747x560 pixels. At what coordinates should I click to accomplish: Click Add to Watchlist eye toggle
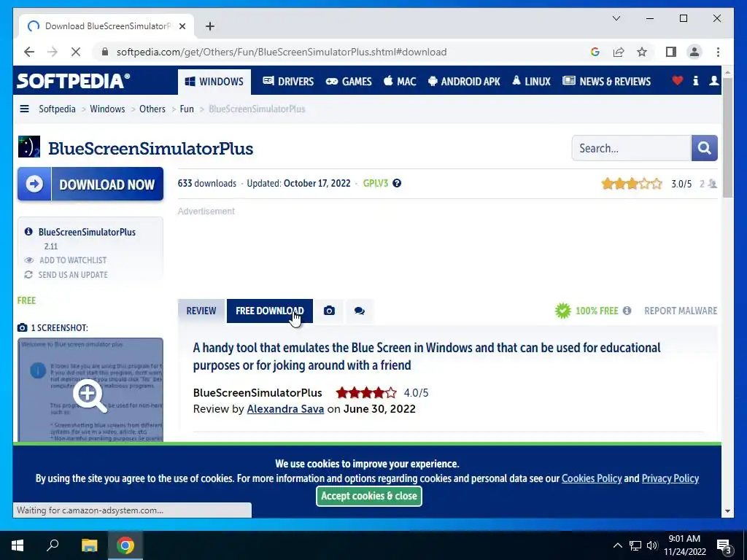click(66, 260)
